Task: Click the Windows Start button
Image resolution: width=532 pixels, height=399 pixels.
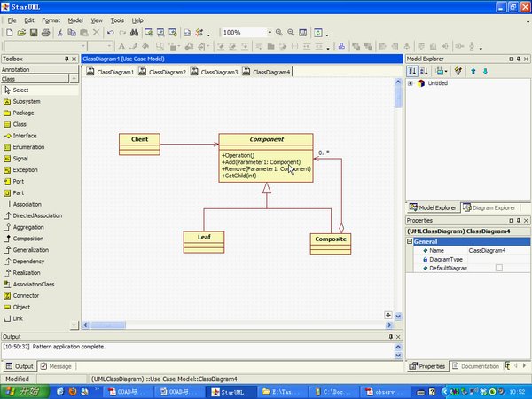Action: (x=22, y=391)
